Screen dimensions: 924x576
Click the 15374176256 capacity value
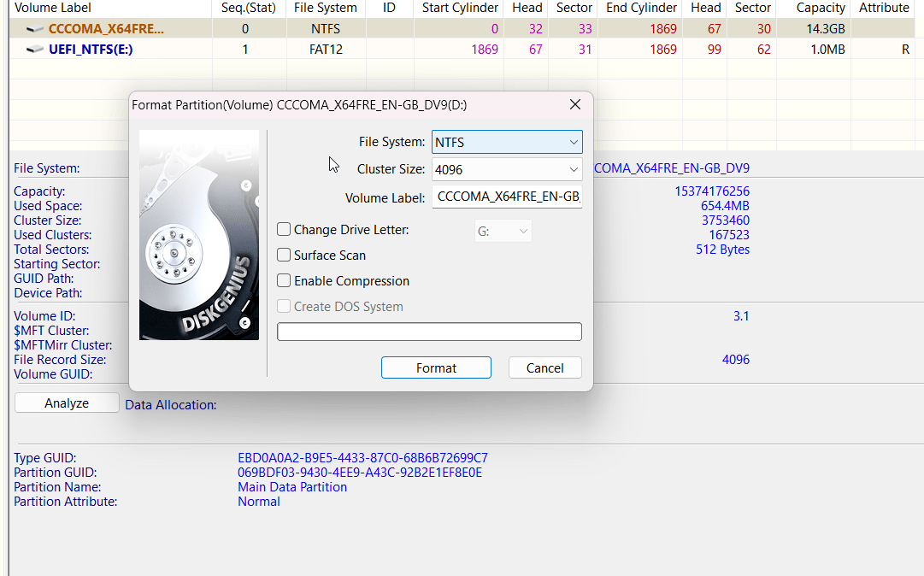(712, 191)
